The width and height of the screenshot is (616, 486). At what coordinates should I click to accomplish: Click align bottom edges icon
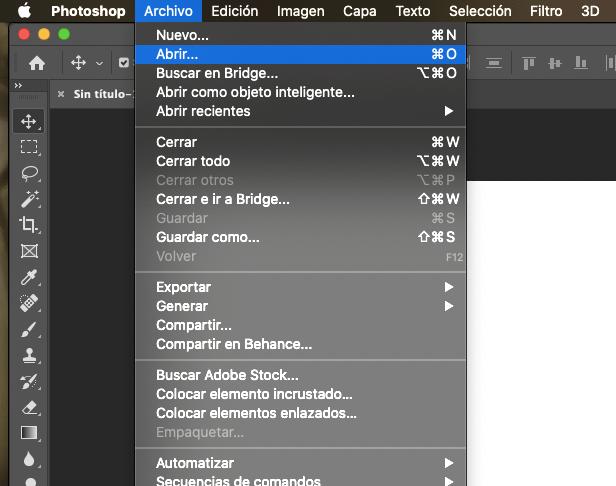(x=581, y=63)
